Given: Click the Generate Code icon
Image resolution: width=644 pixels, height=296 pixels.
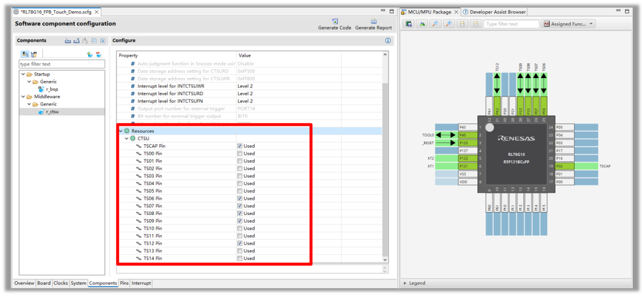Looking at the screenshot, I should click(x=334, y=21).
